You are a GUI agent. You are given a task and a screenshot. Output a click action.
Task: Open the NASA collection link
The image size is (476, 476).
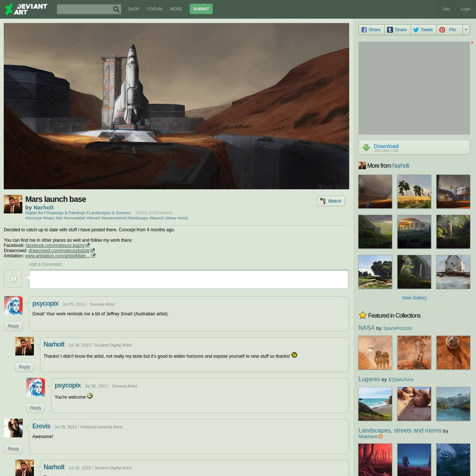tap(367, 328)
